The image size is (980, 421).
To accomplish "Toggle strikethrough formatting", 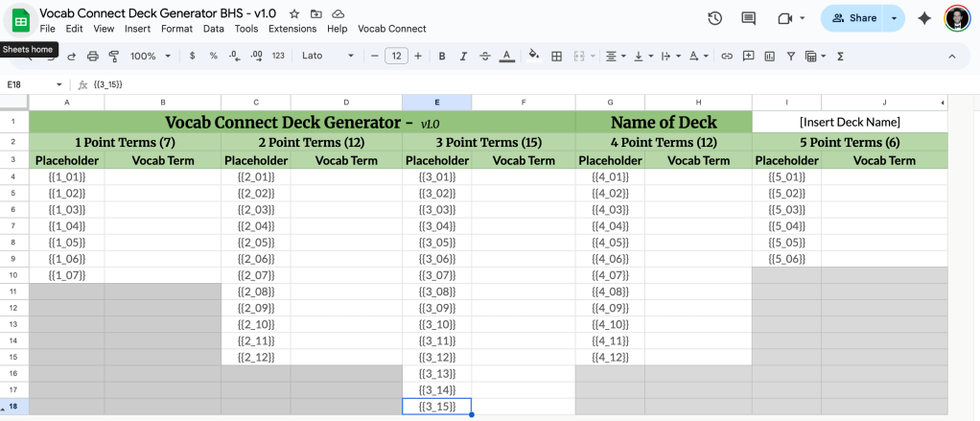I will [485, 57].
